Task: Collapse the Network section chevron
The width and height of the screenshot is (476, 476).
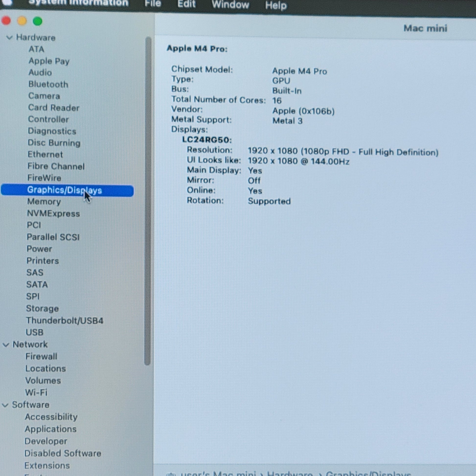Action: (x=6, y=345)
